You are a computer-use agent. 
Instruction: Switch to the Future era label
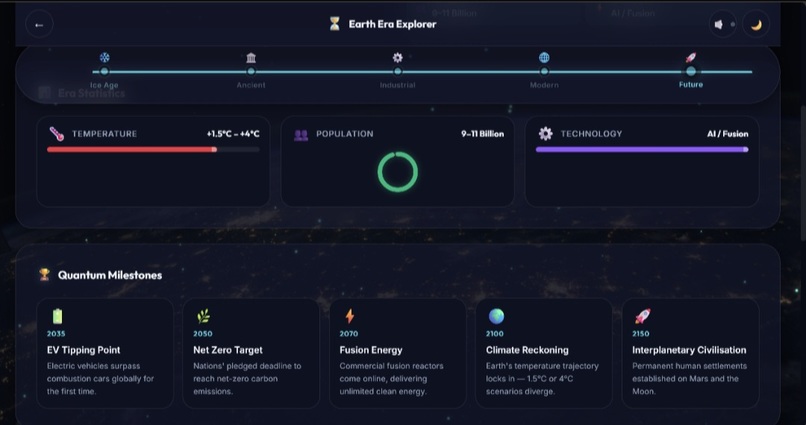(x=691, y=84)
